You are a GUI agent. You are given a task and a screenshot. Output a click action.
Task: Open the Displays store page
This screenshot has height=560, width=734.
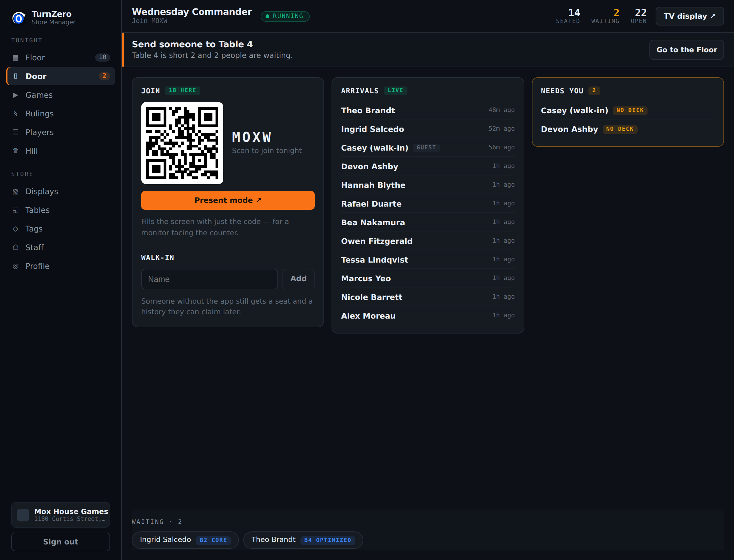tap(61, 192)
